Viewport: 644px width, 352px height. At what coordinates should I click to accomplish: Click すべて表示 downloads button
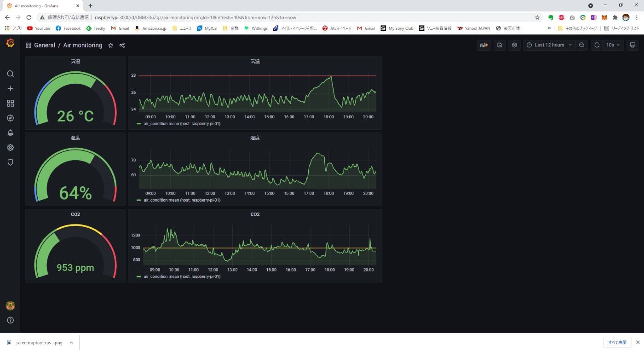[617, 342]
